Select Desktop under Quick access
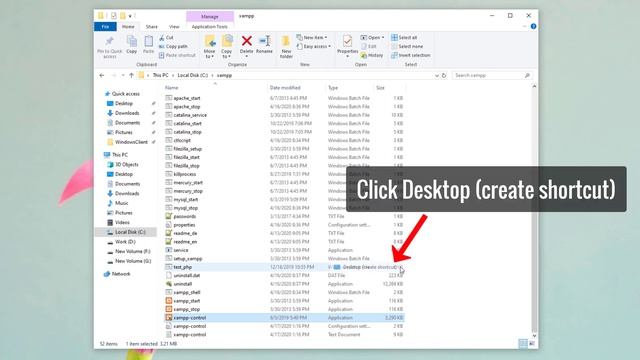This screenshot has width=640, height=360. tap(120, 104)
